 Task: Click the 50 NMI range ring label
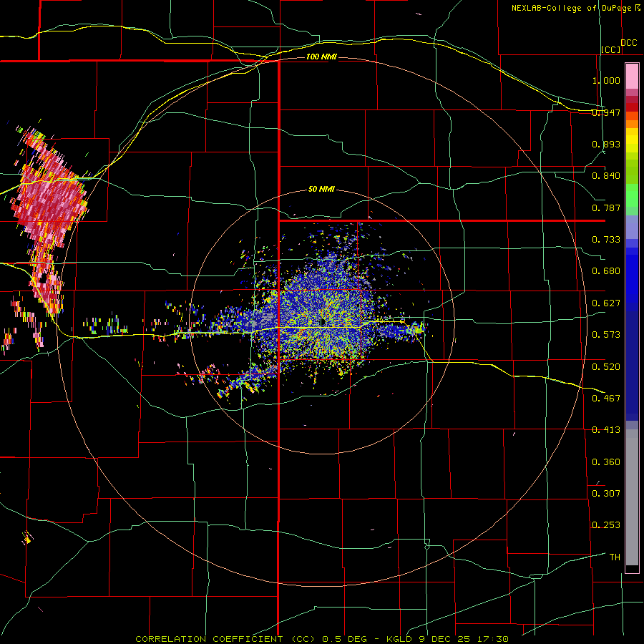pos(321,189)
